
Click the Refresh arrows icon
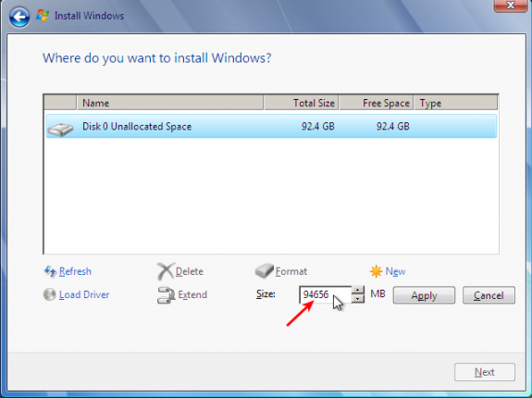50,271
